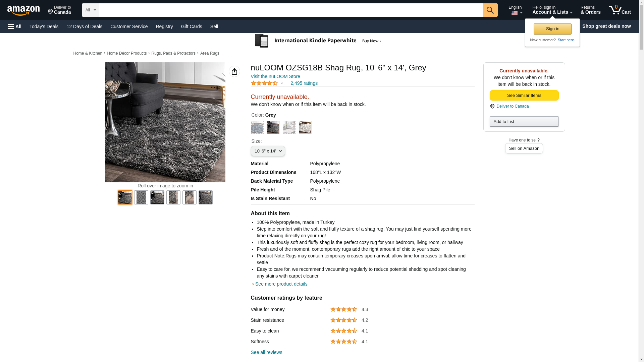Open Gift Cards in navigation bar
Screen dimensions: 644x362
191,26
